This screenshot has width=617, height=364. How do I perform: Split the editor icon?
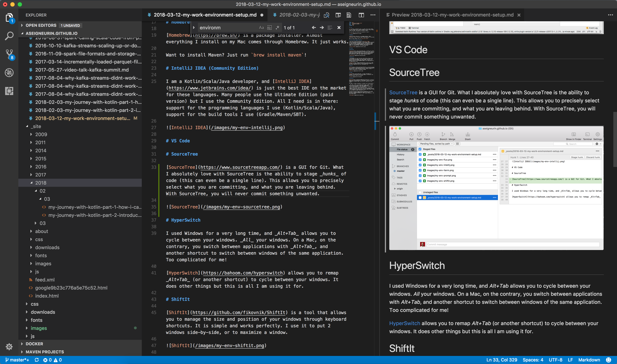[361, 15]
